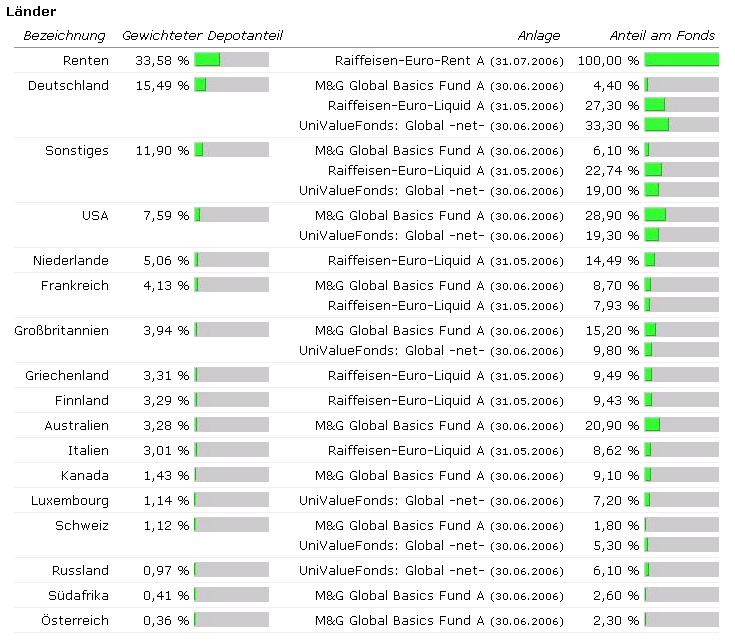Open the M&G Global Basics Fund in the Australien row
735x642 pixels.
click(x=399, y=426)
